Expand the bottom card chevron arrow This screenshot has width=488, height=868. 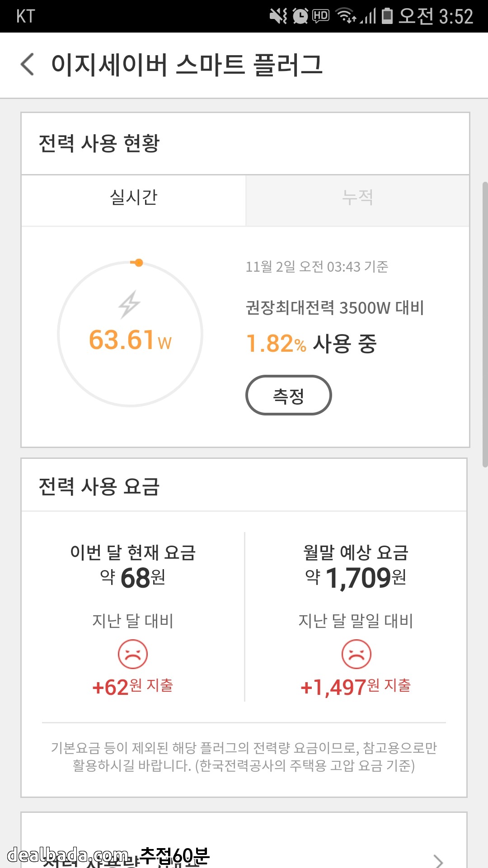[437, 861]
